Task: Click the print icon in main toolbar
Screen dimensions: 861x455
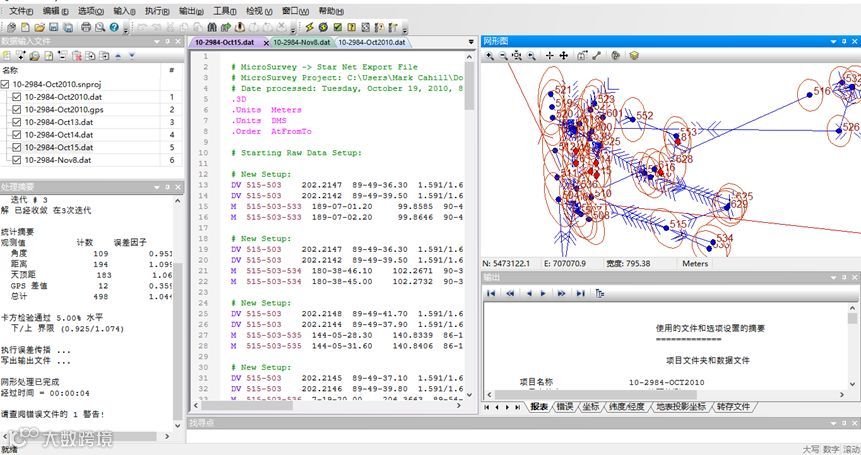Action: point(86,26)
